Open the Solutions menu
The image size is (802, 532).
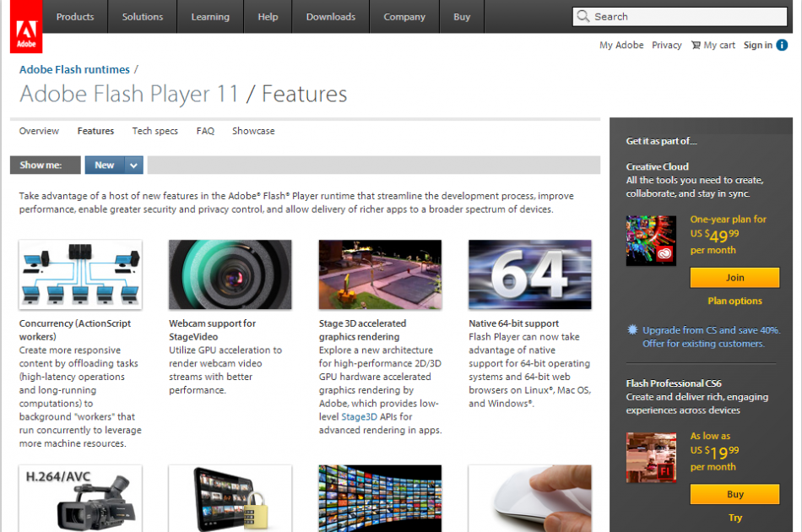(142, 16)
